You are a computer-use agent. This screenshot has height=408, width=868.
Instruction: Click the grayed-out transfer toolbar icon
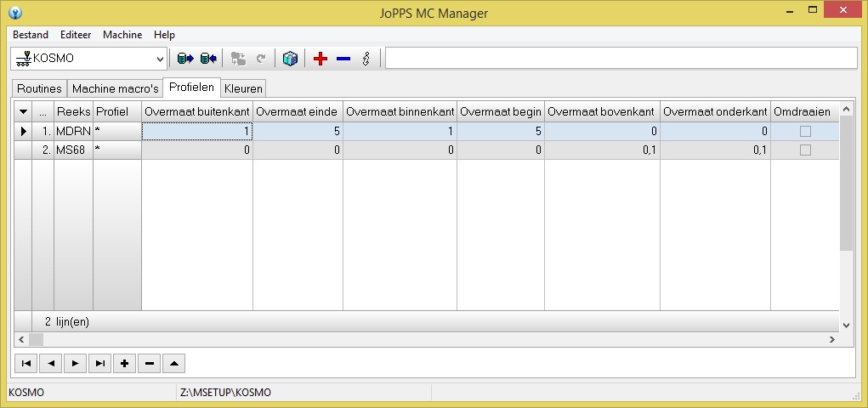click(x=239, y=59)
